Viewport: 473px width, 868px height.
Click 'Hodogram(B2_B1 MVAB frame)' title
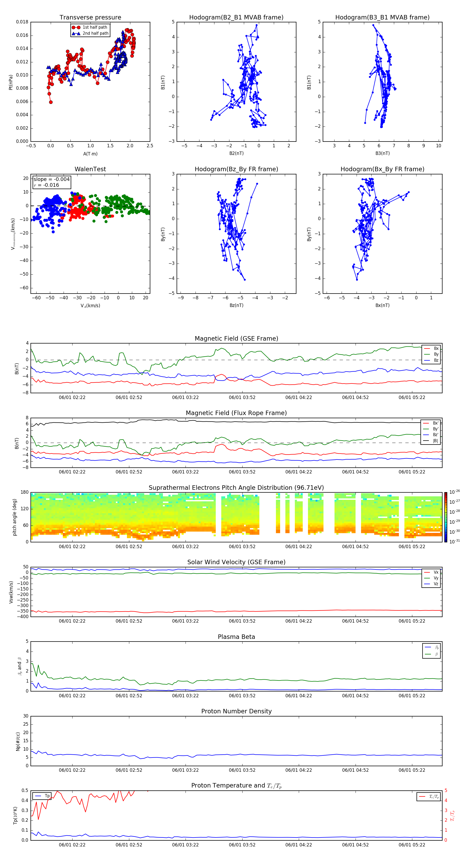[x=236, y=18]
